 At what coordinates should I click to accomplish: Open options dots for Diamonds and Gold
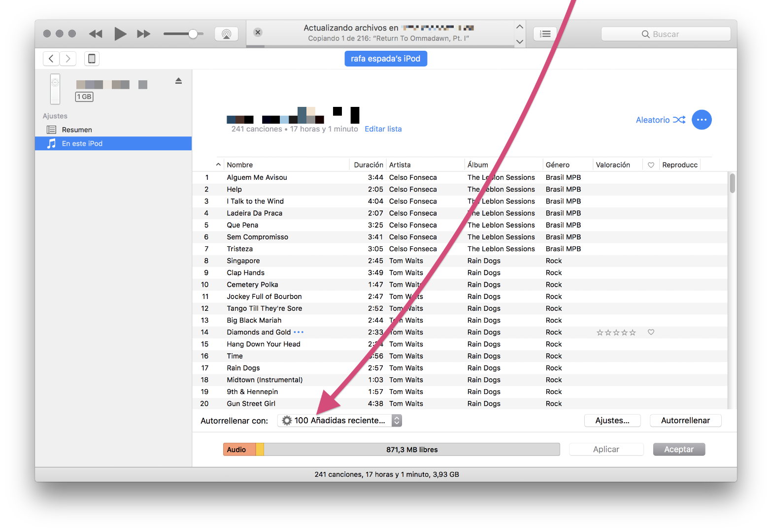pyautogui.click(x=299, y=332)
